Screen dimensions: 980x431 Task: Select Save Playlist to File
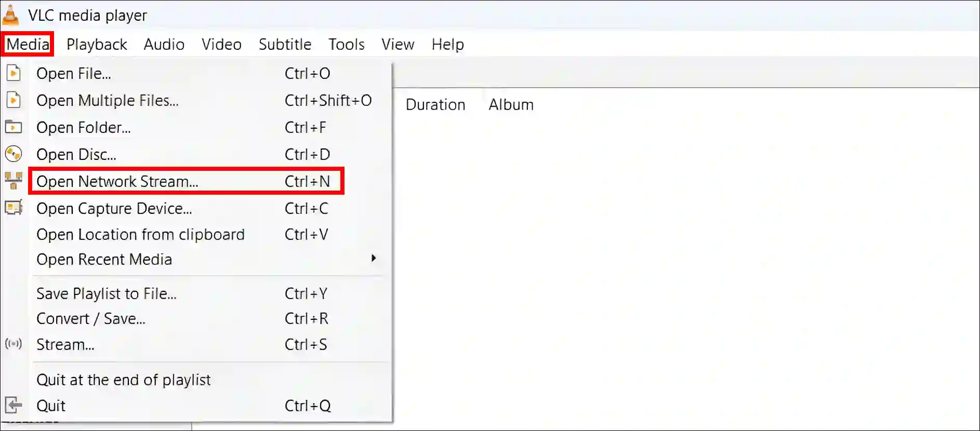pos(106,293)
